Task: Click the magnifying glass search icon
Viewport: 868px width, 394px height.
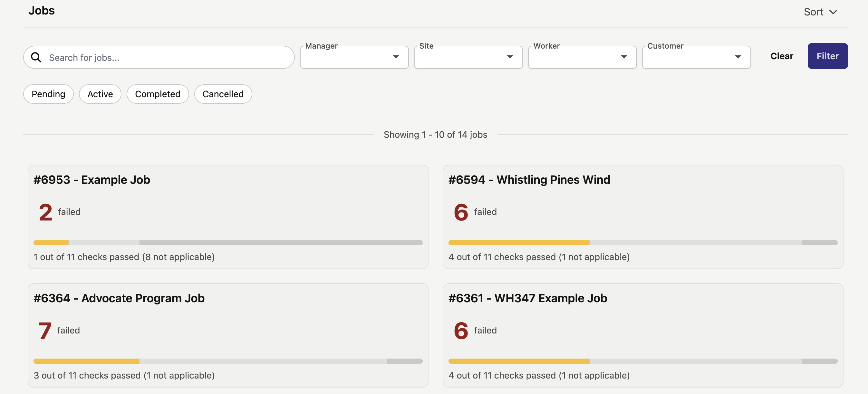Action: (36, 57)
